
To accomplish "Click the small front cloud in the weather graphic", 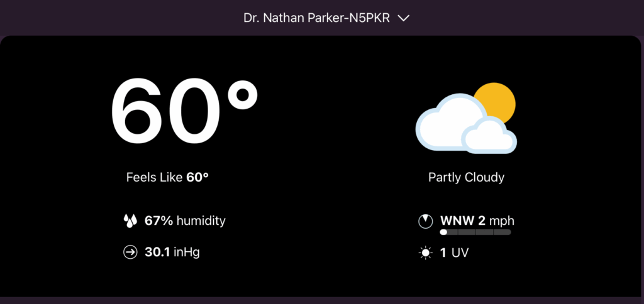I will coord(489,136).
